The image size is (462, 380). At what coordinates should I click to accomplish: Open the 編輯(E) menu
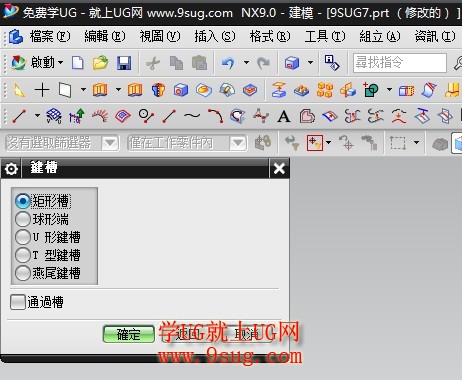[105, 36]
